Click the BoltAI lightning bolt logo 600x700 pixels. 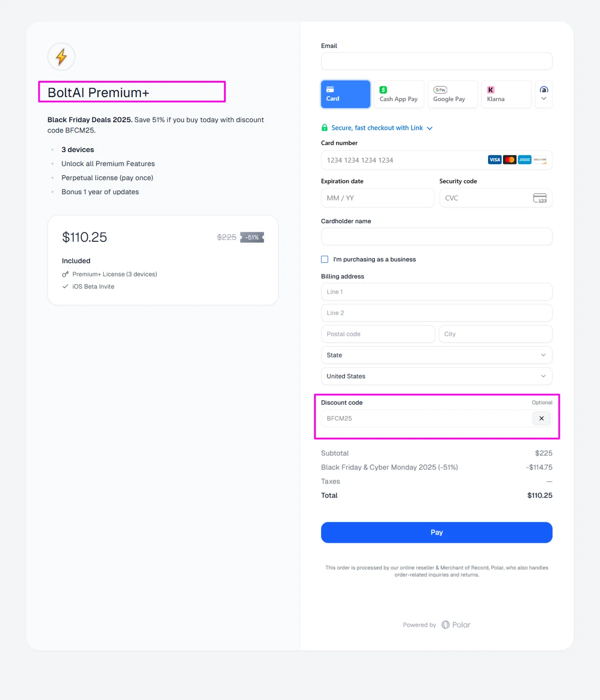click(61, 57)
